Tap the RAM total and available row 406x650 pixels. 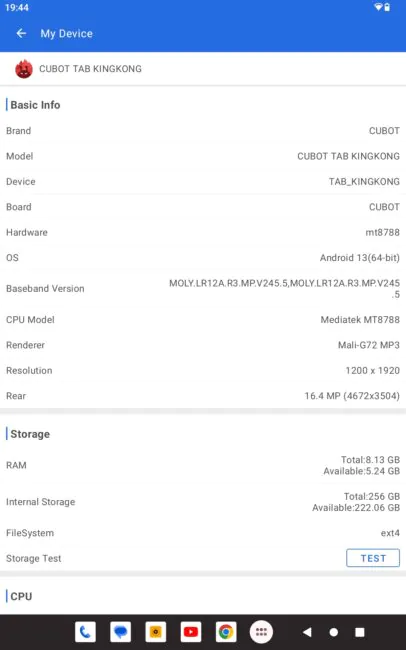pyautogui.click(x=203, y=465)
